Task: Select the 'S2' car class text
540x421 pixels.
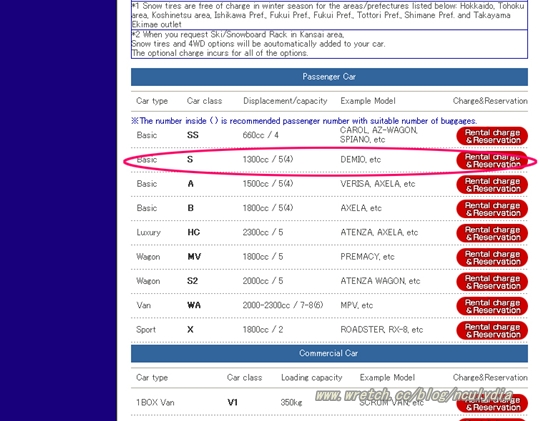Action: coord(193,281)
